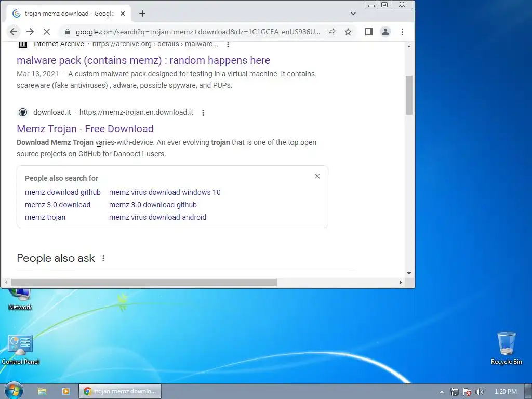532x399 pixels.
Task: Click the horizontal scrollbar thumb
Action: [144, 282]
